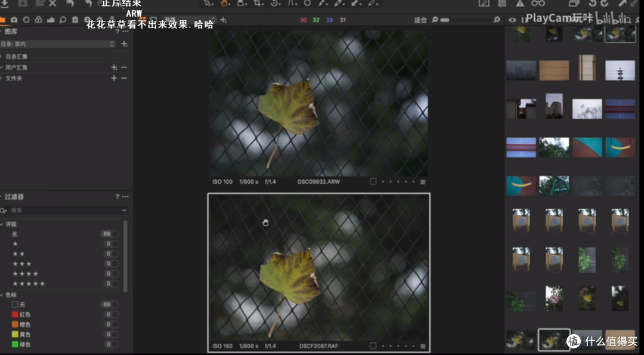Image resolution: width=644 pixels, height=355 pixels.
Task: Toggle color tag box under DSC09932.ARW
Action: point(373,181)
